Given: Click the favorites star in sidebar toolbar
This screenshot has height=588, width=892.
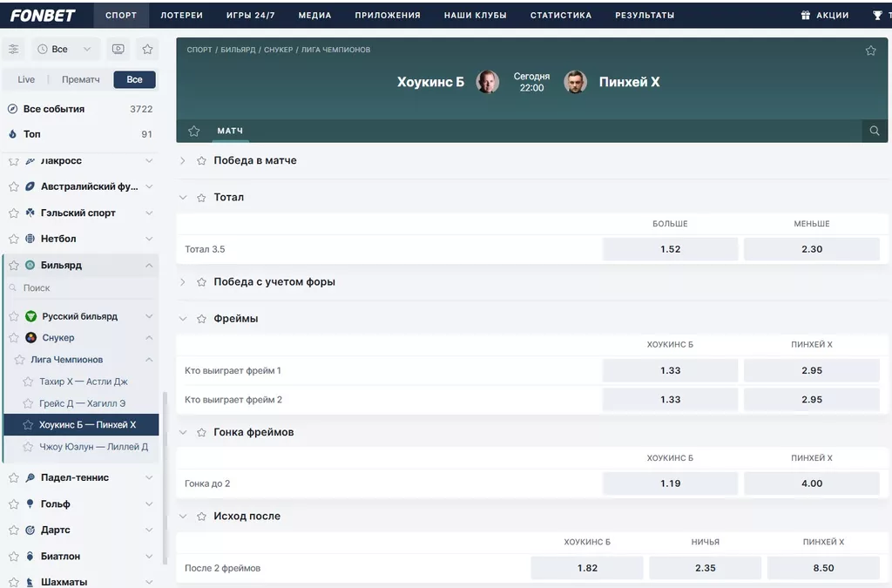Looking at the screenshot, I should pos(147,50).
